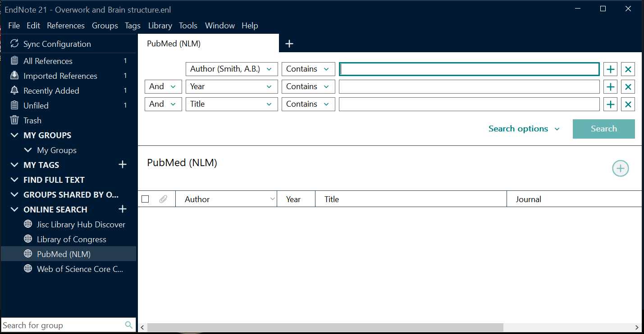This screenshot has width=644, height=334.
Task: Open the Edit menu
Action: coord(33,26)
